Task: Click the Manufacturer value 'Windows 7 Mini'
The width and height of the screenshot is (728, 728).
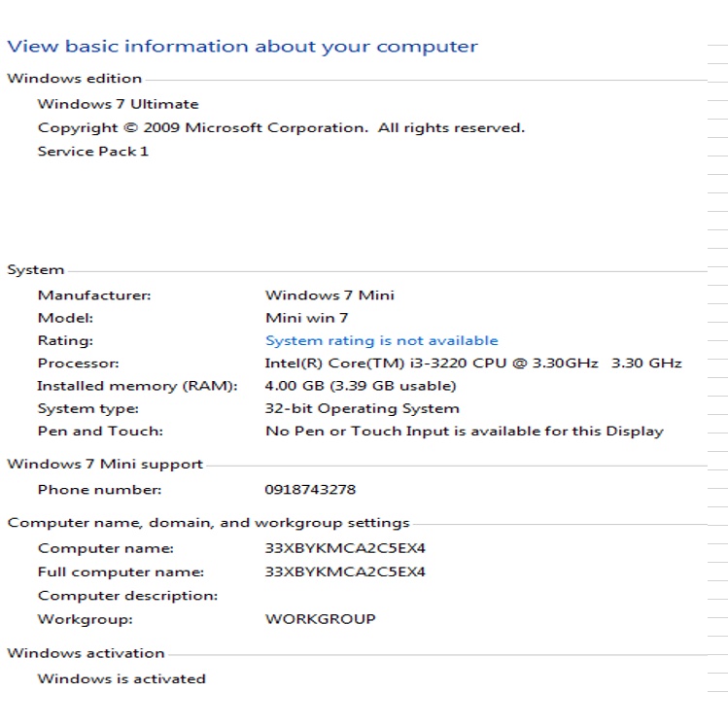Action: tap(329, 295)
